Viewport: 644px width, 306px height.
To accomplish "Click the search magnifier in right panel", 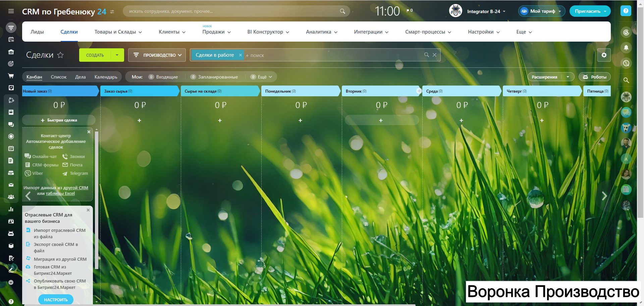I will point(626,80).
